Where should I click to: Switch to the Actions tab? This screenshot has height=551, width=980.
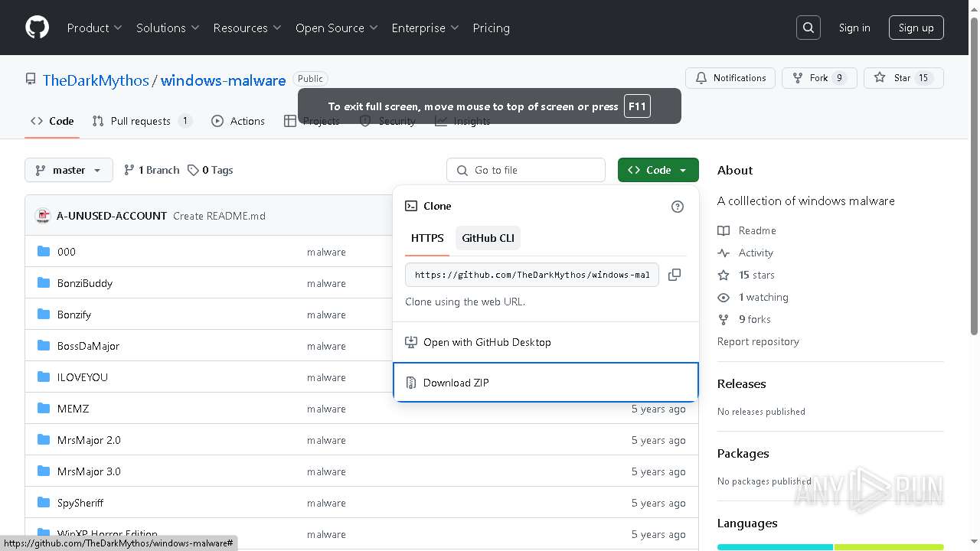[x=238, y=121]
